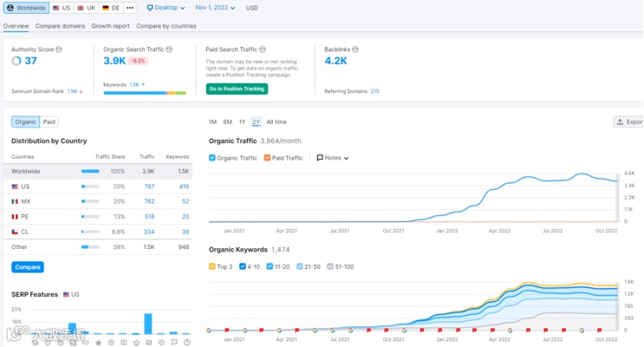Open MX traffic value 762
This screenshot has height=347, width=644.
tap(149, 201)
